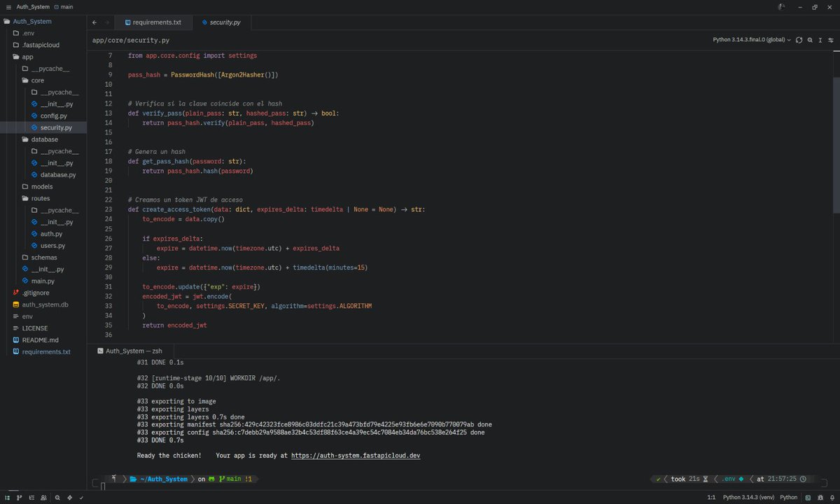
Task: Click the app/core/security.py breadcrumb path
Action: 131,40
